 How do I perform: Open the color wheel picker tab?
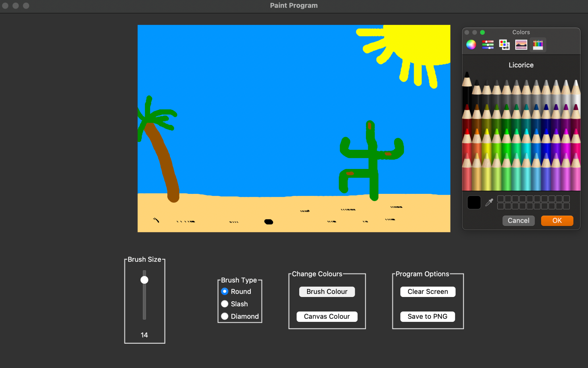(x=471, y=45)
